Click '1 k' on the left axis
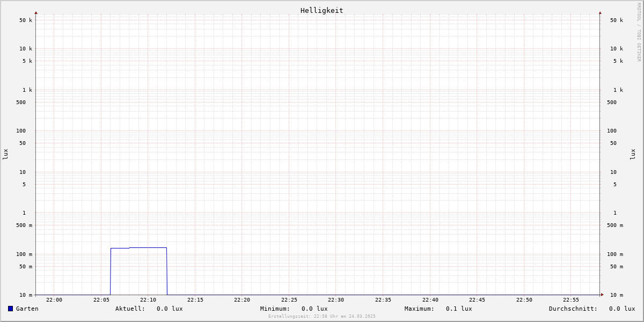 click(27, 90)
